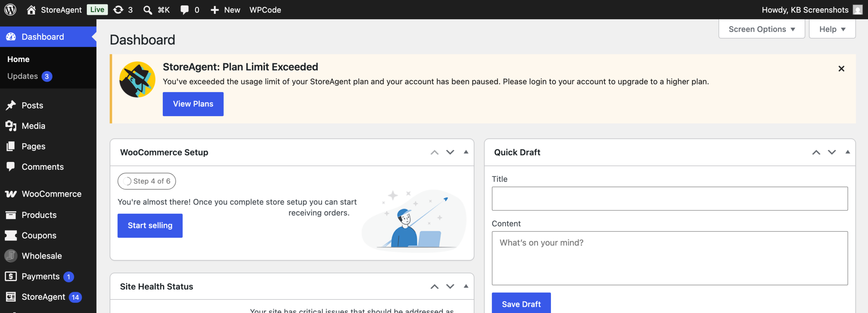Move Site Health Status widget down
Screen dimensions: 868x313
tap(450, 287)
